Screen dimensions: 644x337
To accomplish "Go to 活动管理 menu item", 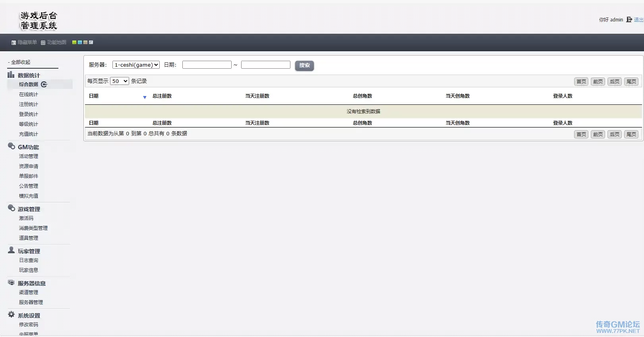I will [x=29, y=156].
